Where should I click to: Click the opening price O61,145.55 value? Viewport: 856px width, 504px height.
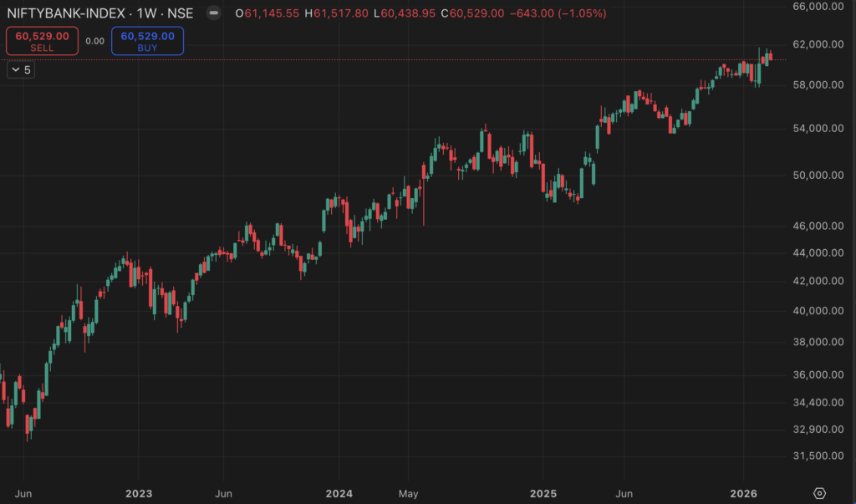tap(268, 14)
